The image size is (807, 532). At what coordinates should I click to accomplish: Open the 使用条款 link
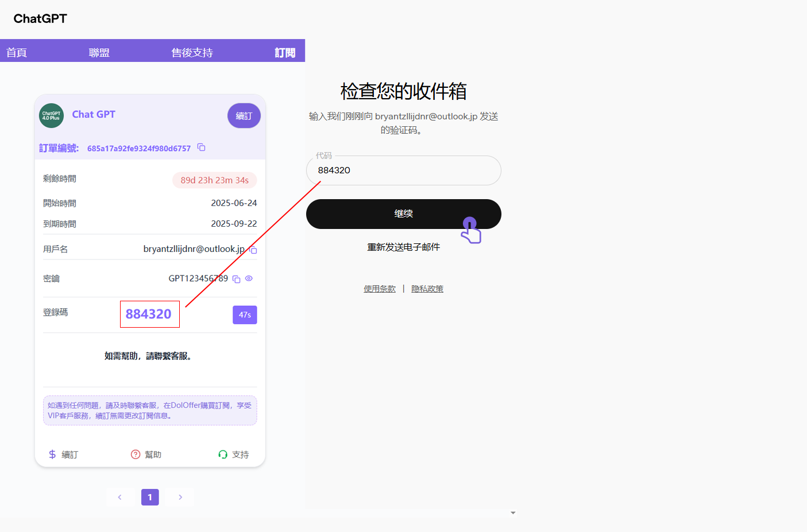coord(380,289)
